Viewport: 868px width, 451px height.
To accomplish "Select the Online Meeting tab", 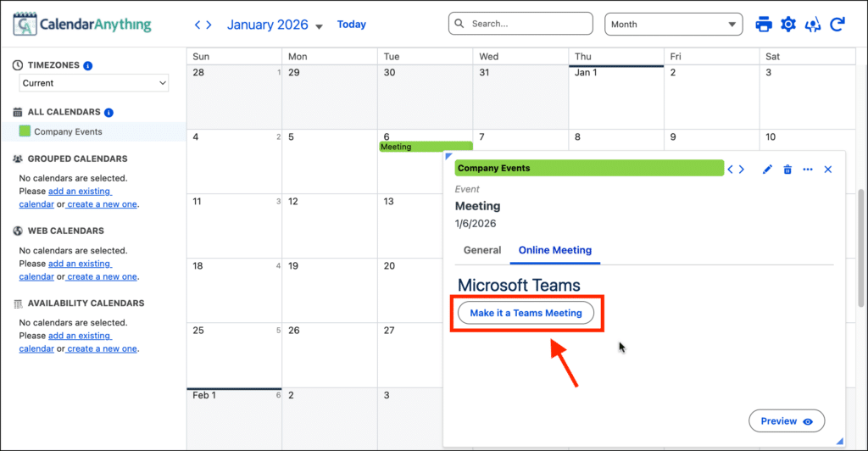I will pyautogui.click(x=554, y=250).
